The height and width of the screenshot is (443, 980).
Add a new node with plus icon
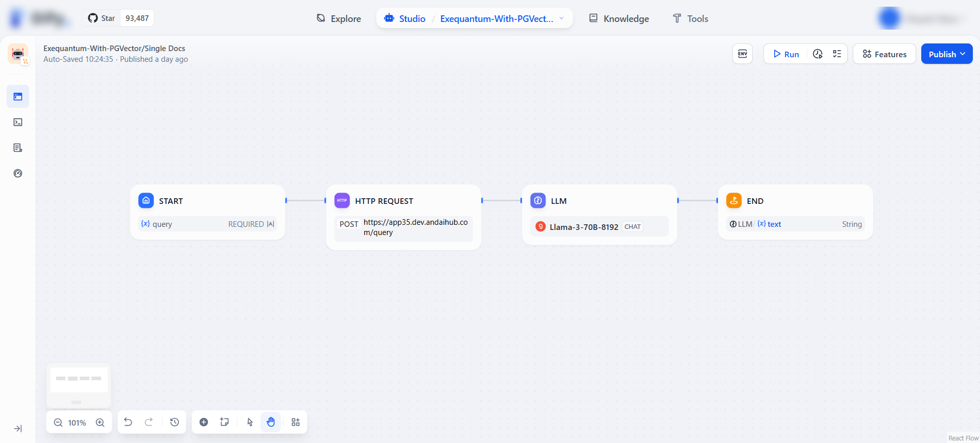204,422
